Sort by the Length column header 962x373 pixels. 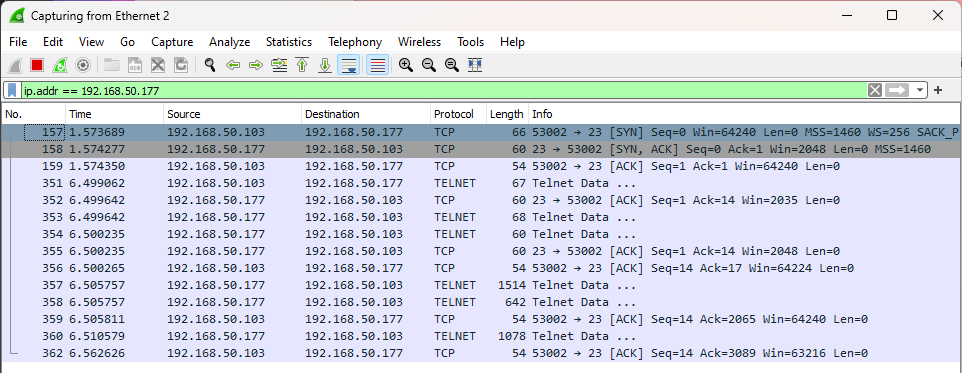(x=507, y=114)
